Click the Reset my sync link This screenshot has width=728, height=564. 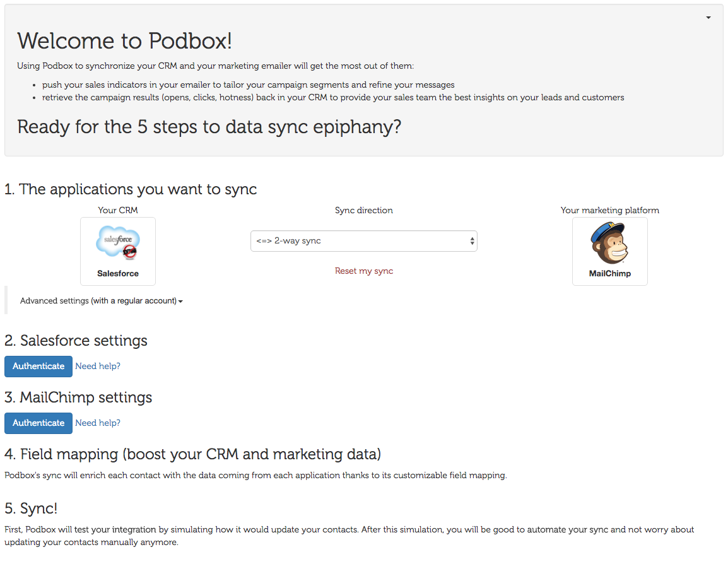[x=364, y=271]
